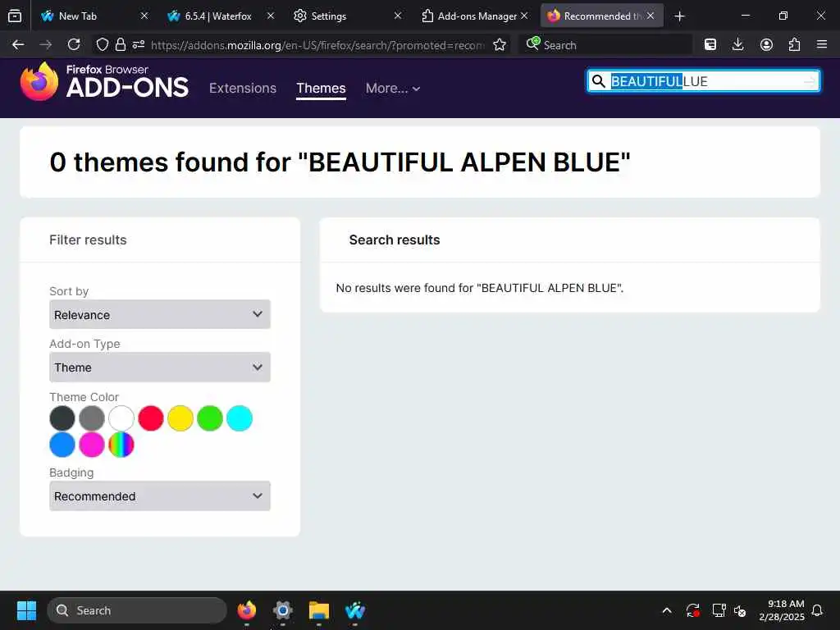Open tracking protection shield icon
Screen dimensions: 840x630
click(102, 45)
